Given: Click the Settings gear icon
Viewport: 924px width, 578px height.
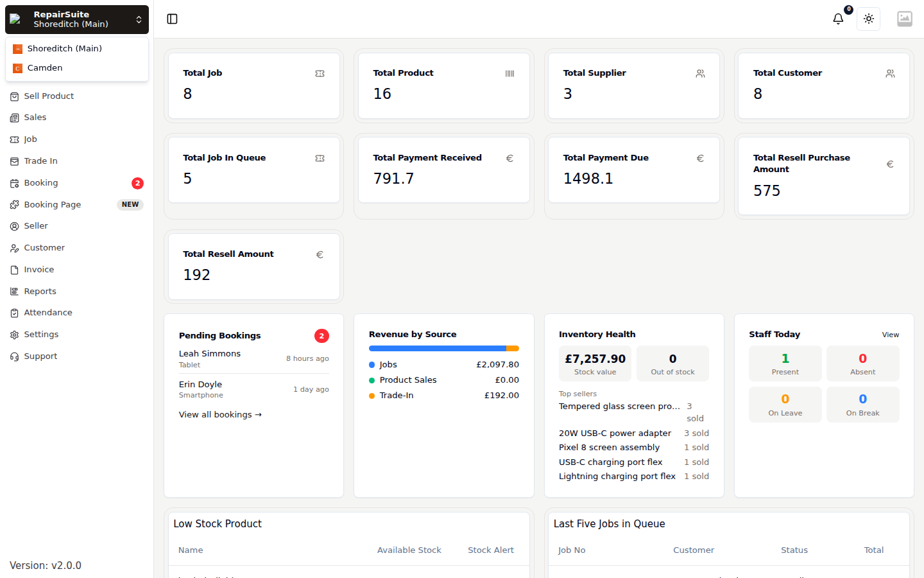Looking at the screenshot, I should click(x=14, y=335).
